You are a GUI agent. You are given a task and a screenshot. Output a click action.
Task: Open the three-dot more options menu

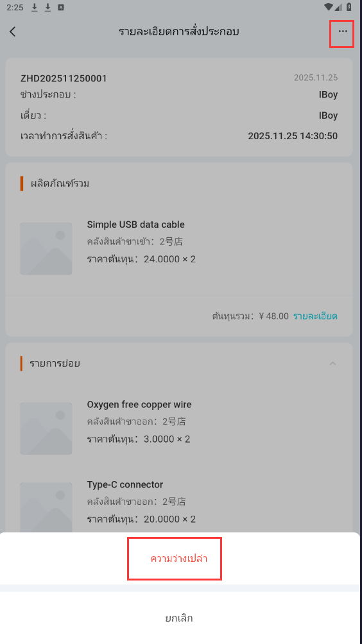click(x=343, y=31)
